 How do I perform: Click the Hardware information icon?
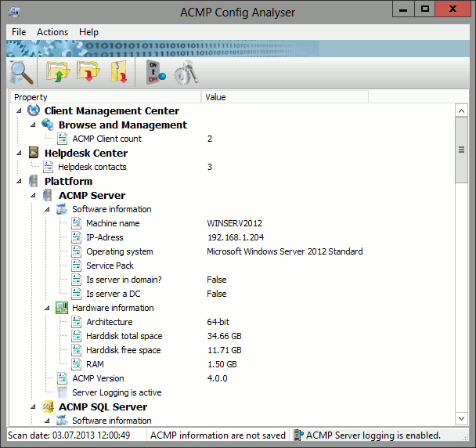(62, 308)
